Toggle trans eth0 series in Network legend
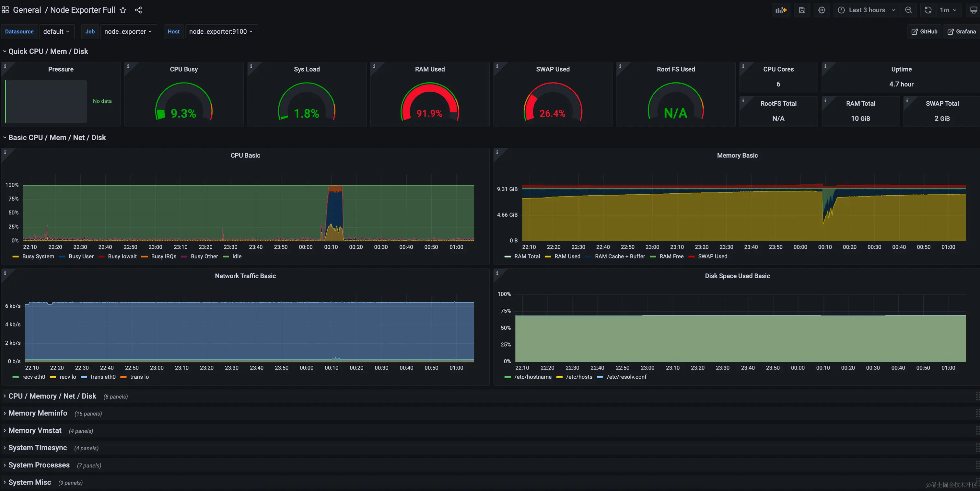The image size is (980, 491). (x=103, y=377)
